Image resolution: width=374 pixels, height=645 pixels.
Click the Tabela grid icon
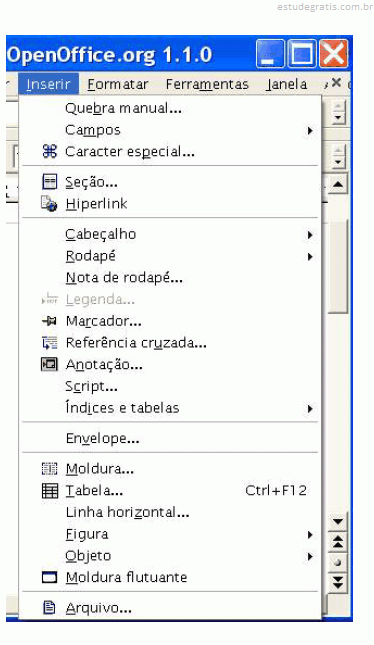[49, 491]
